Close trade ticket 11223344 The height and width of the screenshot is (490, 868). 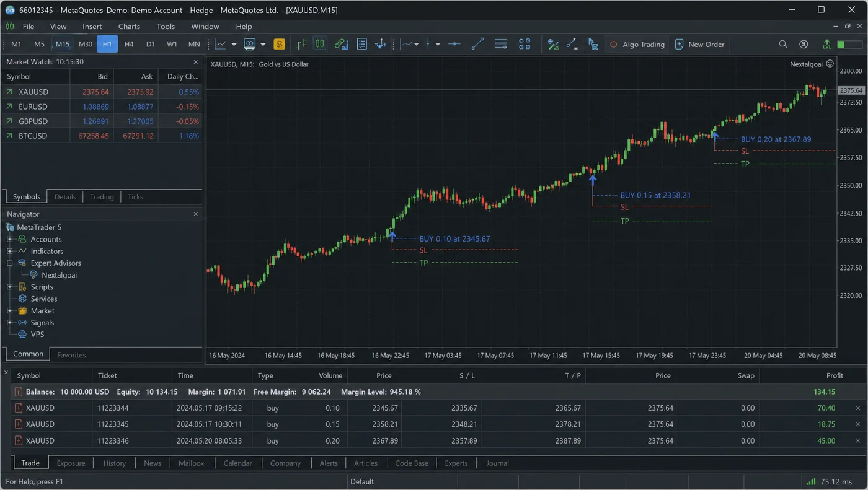tap(858, 408)
